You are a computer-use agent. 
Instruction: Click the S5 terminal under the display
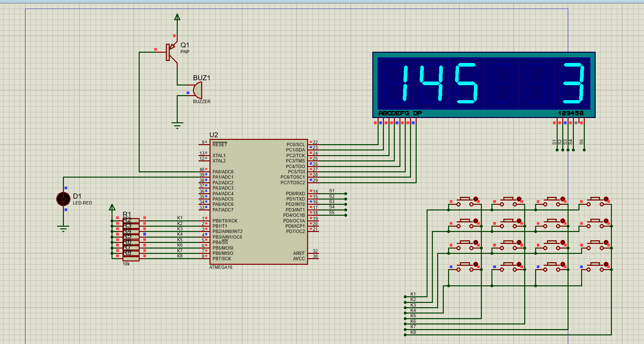pyautogui.click(x=584, y=150)
